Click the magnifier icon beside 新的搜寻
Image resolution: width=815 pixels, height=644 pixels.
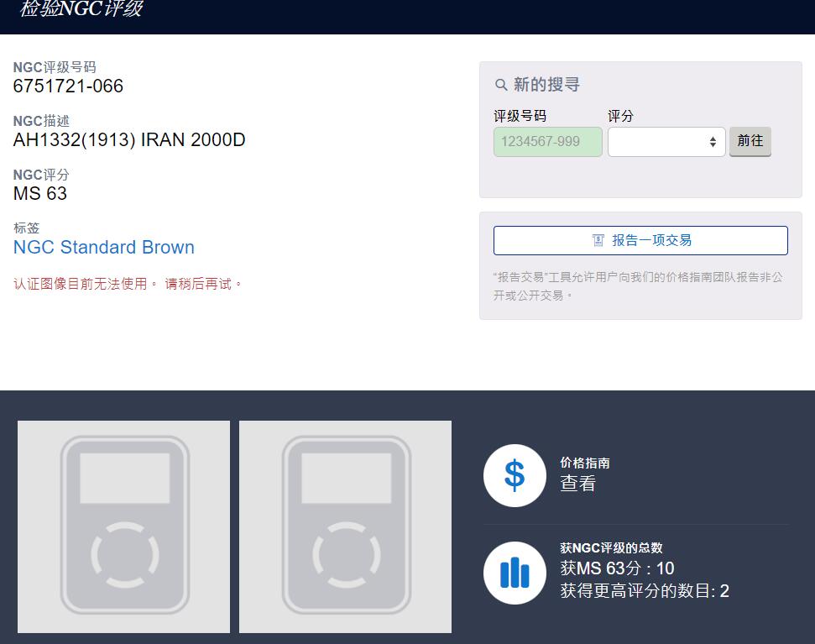pos(501,85)
